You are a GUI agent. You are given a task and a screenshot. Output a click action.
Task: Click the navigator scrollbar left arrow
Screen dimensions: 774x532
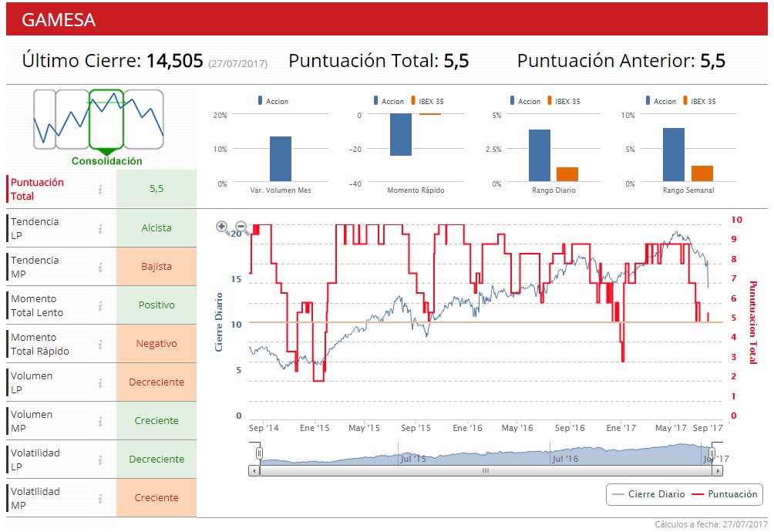254,471
